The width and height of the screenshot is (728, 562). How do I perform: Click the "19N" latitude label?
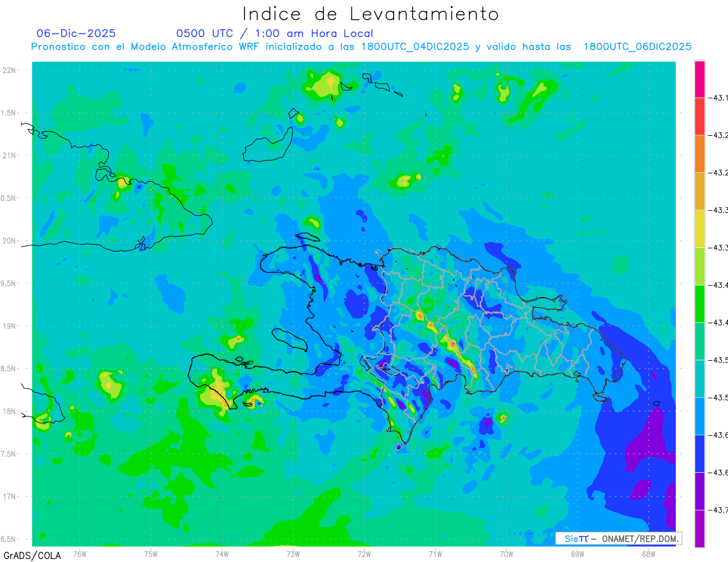(10, 326)
